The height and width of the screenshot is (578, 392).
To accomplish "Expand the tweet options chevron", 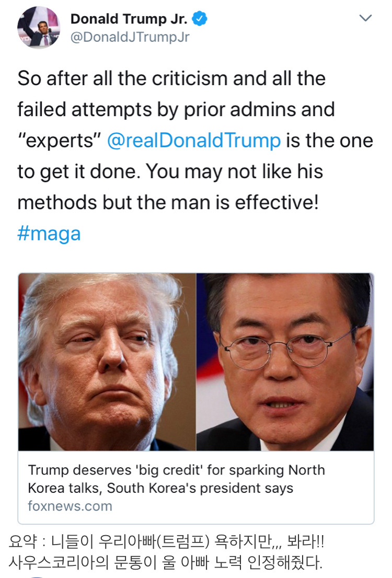I will point(365,18).
